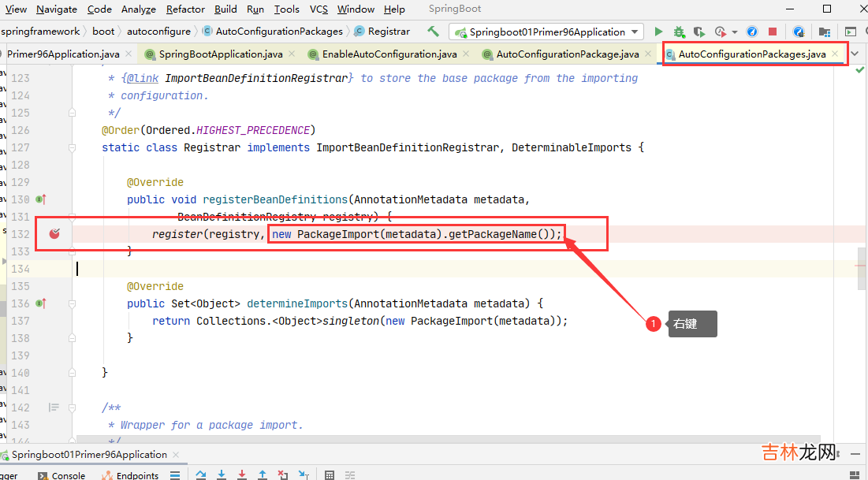Collapse the Registrar class fold at line 127
This screenshot has width=868, height=480.
pyautogui.click(x=72, y=147)
